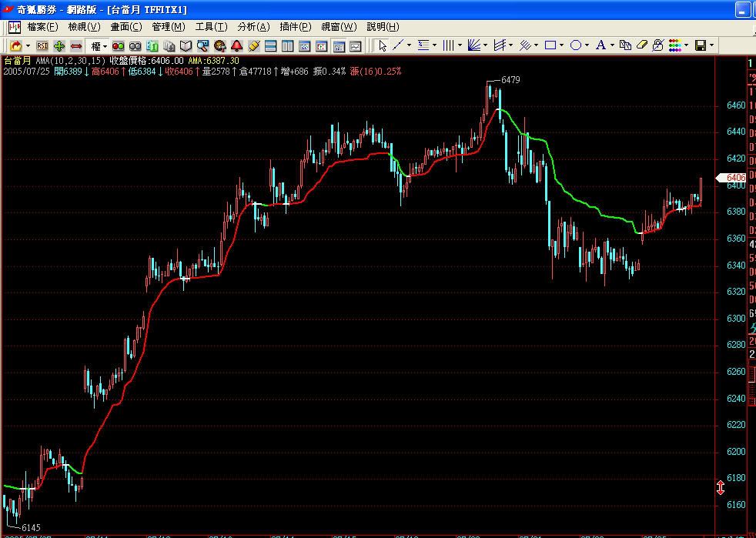756x538 pixels.
Task: Select the ellipse drawing tool
Action: tap(576, 45)
